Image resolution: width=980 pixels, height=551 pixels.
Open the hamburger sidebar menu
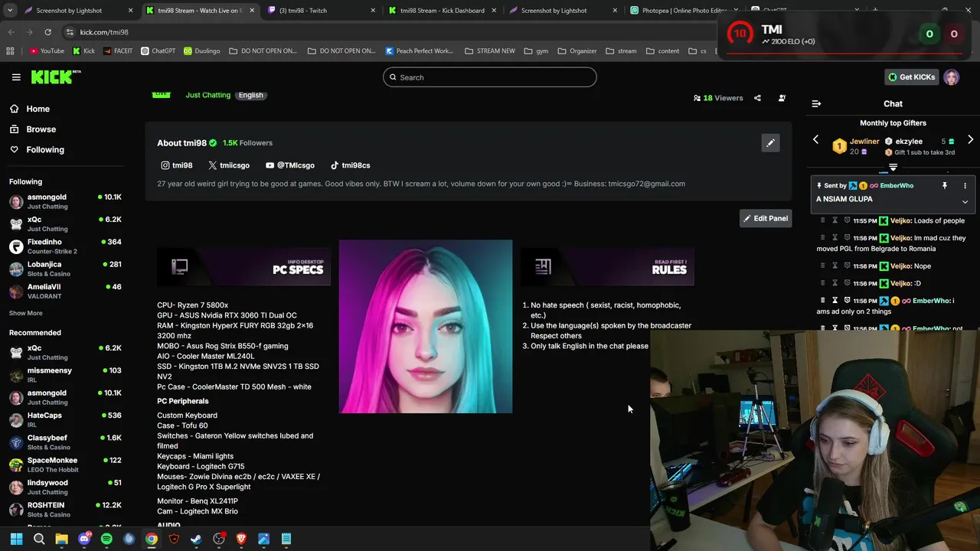(x=16, y=77)
